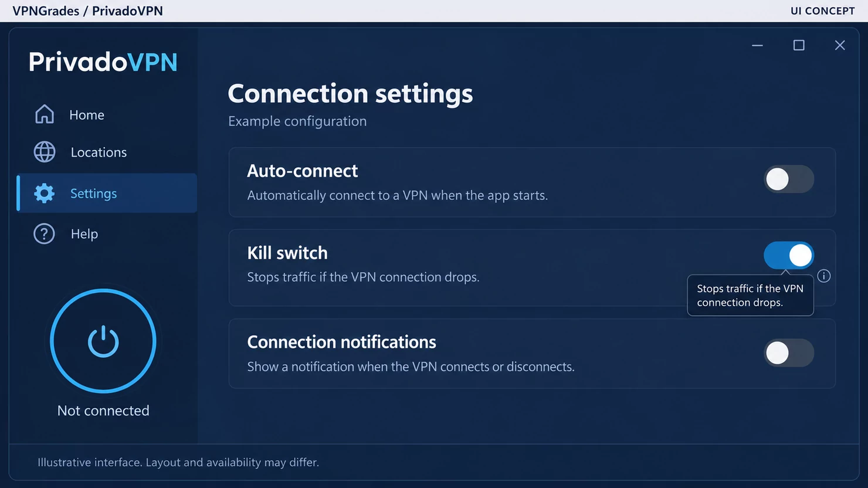Click the "Connection settings" heading
868x488 pixels.
(350, 94)
